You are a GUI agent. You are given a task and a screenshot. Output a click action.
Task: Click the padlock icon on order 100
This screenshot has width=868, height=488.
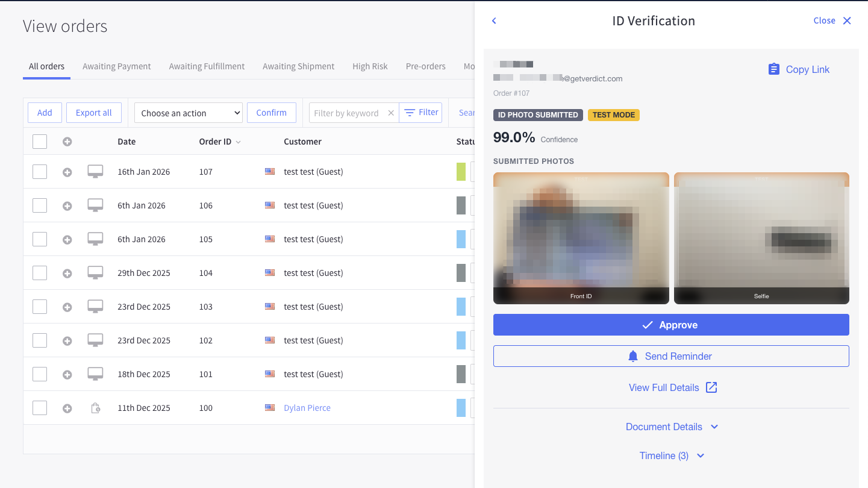[x=95, y=407]
